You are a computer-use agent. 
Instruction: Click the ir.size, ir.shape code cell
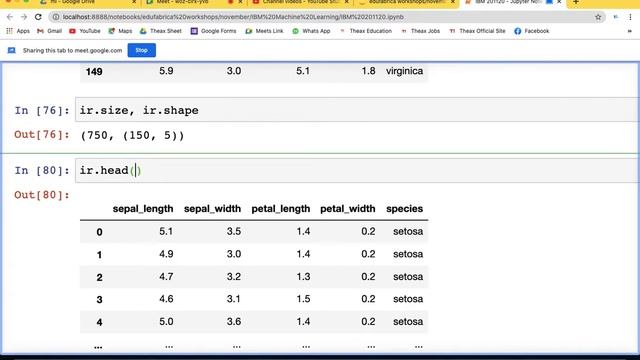(357, 110)
